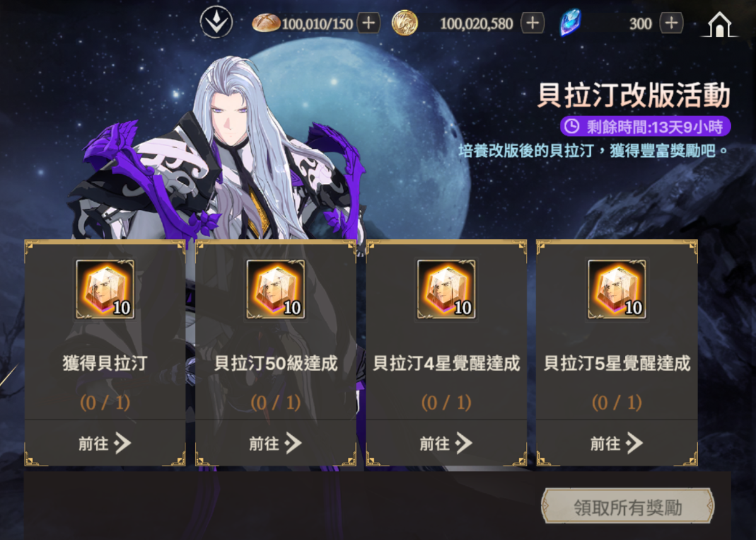This screenshot has height=540, width=756.
Task: Click the blue crystal gem icon
Action: click(x=571, y=23)
